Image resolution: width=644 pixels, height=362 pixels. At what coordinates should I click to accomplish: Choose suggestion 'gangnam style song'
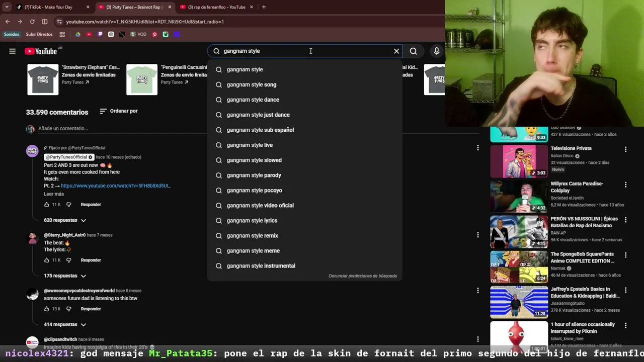[304, 84]
